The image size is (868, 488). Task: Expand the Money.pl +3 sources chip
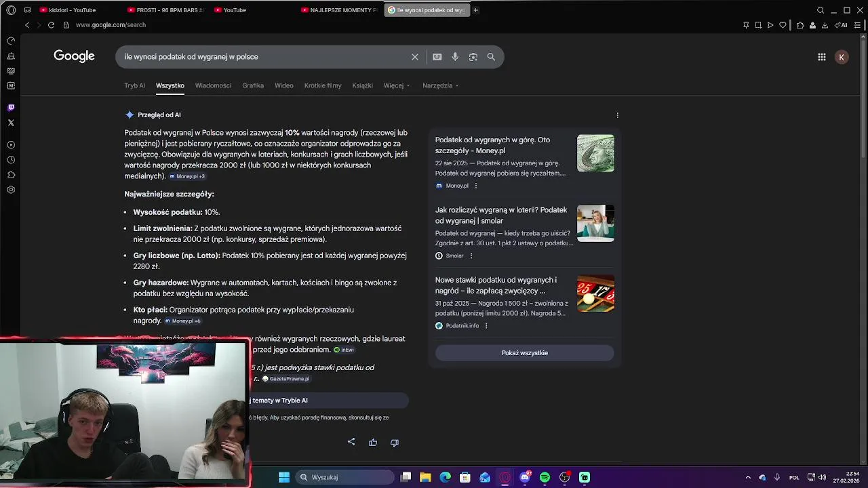[187, 176]
